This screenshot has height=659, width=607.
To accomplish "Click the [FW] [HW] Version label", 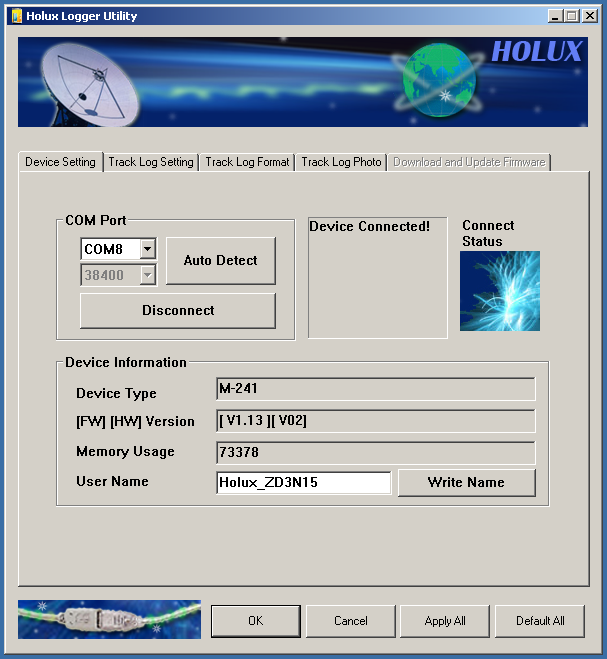I will point(135,421).
